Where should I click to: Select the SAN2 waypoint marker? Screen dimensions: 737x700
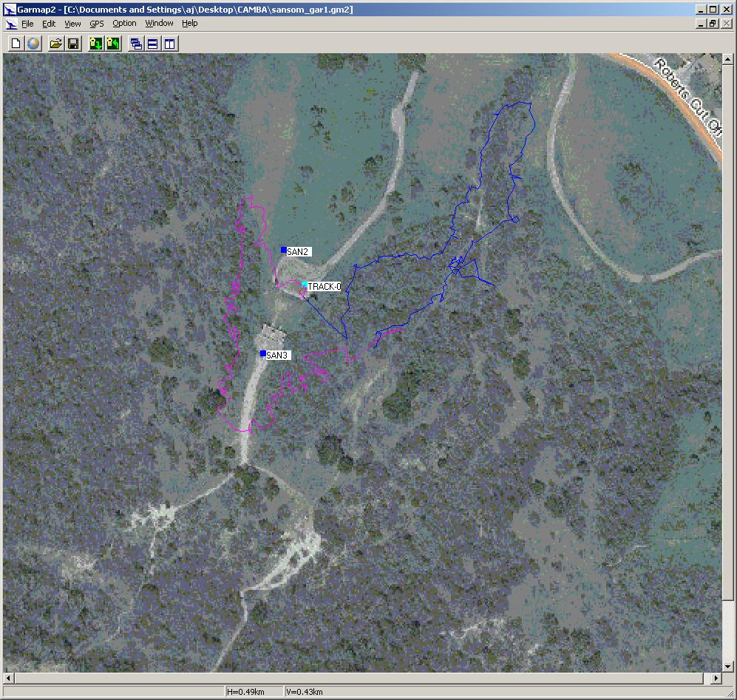284,250
